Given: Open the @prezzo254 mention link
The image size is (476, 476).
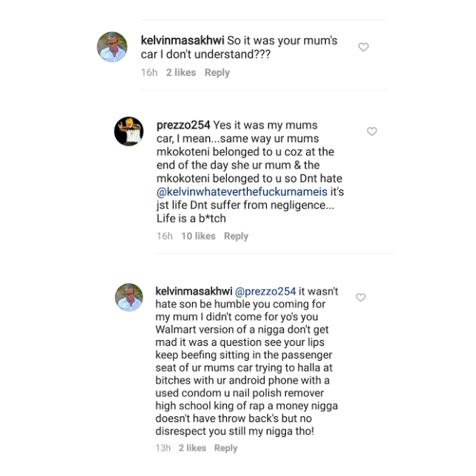Looking at the screenshot, I should coord(265,291).
